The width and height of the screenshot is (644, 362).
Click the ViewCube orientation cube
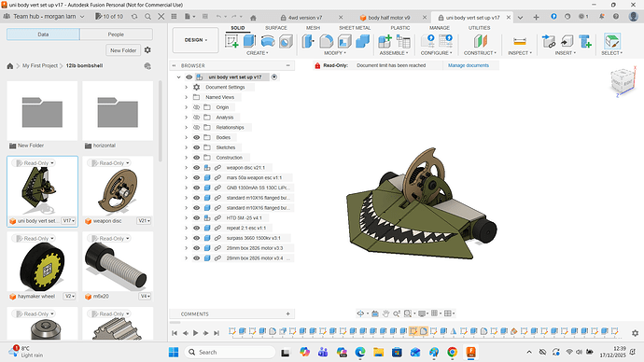click(x=622, y=81)
